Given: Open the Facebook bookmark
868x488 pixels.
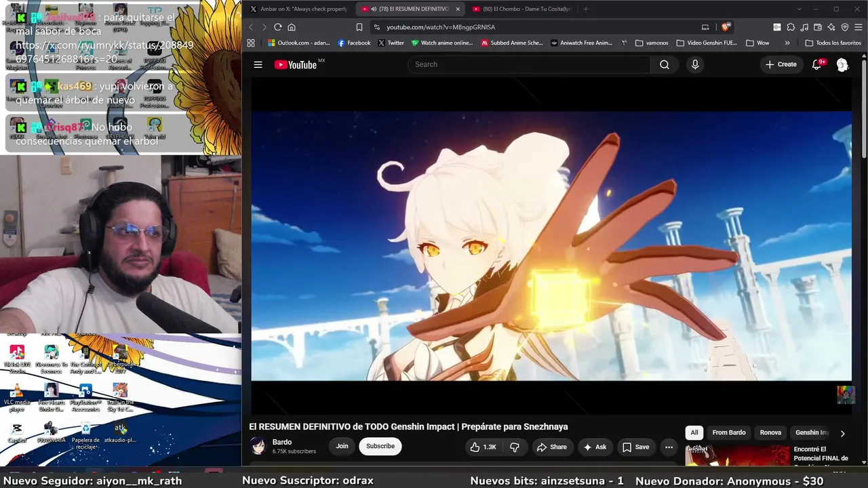Looking at the screenshot, I should pos(354,43).
